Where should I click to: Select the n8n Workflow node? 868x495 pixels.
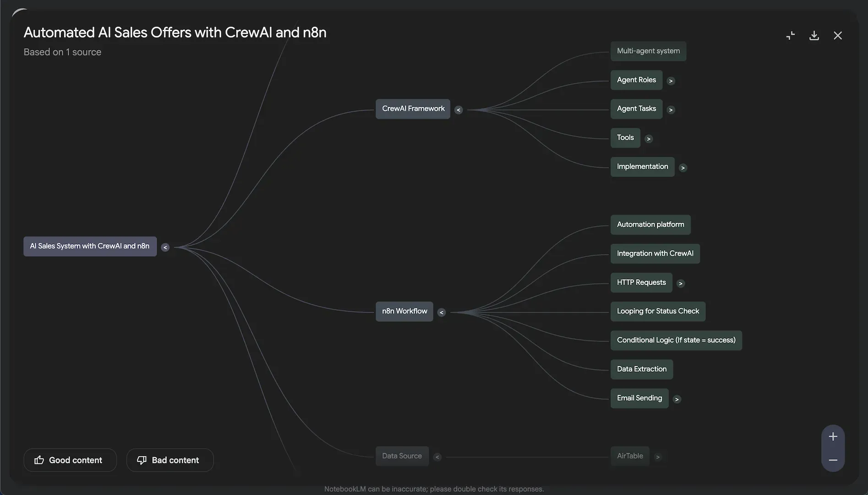404,312
